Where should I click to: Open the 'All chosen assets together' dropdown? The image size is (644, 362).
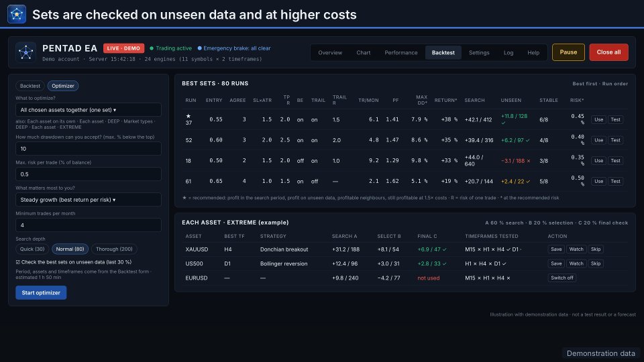click(89, 109)
